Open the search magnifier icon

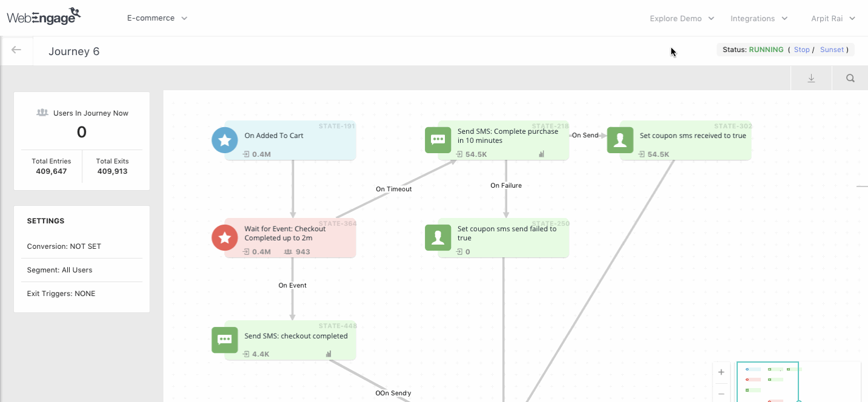coord(850,78)
